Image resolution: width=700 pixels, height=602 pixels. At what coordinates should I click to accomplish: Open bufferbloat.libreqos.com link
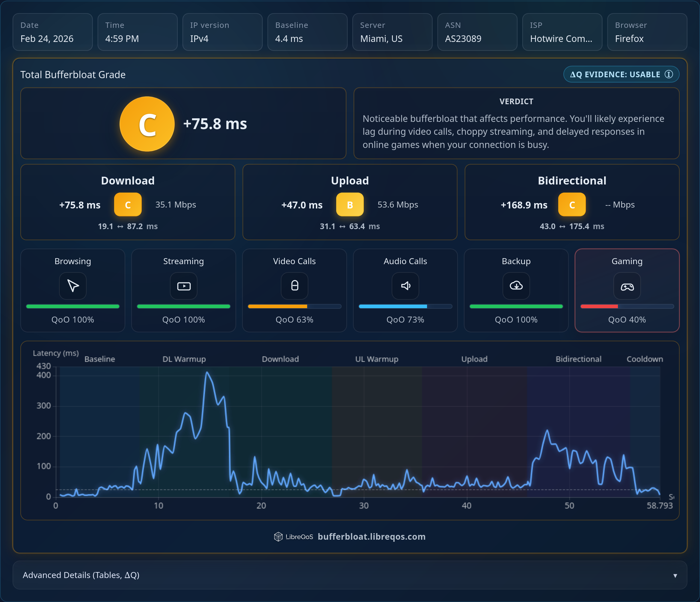[x=371, y=536]
